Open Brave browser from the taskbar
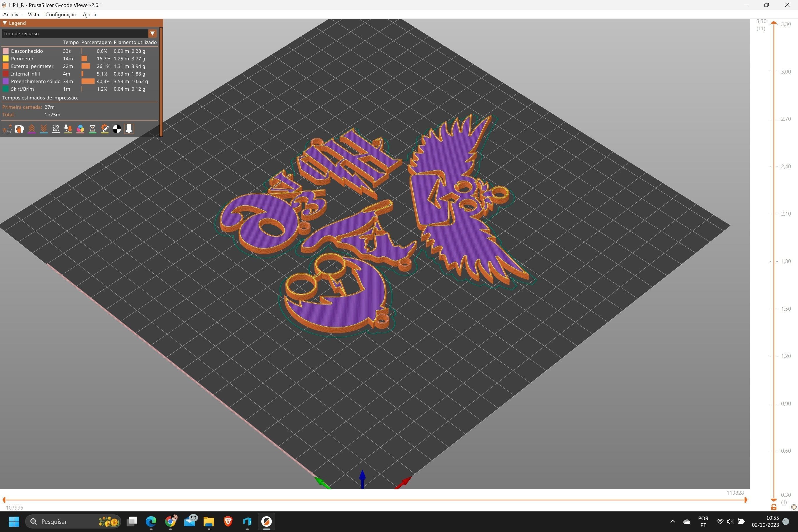The width and height of the screenshot is (798, 532). (x=228, y=521)
